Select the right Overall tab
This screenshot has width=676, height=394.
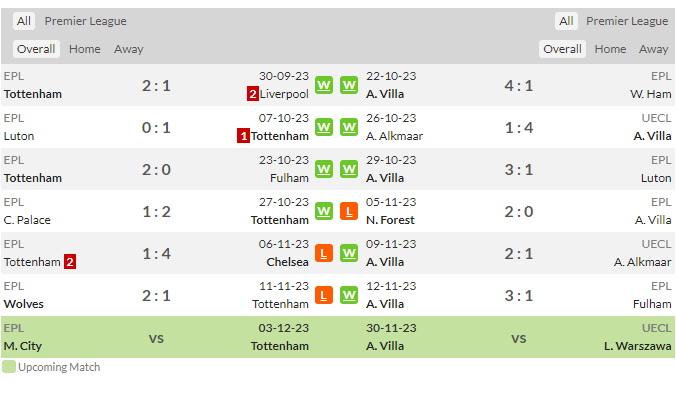(562, 49)
